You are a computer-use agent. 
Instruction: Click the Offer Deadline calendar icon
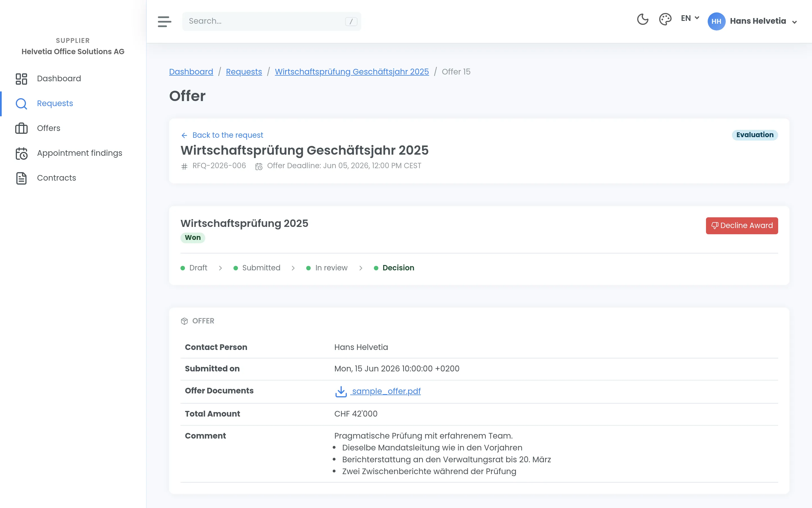click(259, 166)
